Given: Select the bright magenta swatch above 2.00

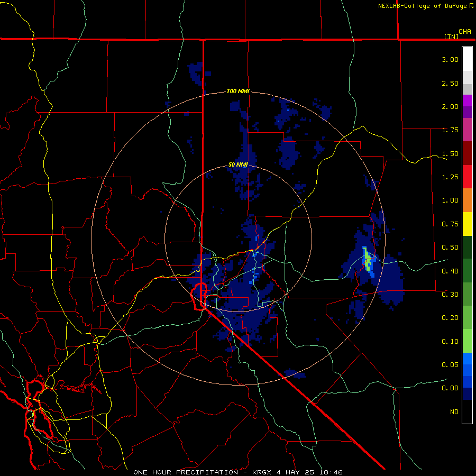Looking at the screenshot, I should (467, 100).
